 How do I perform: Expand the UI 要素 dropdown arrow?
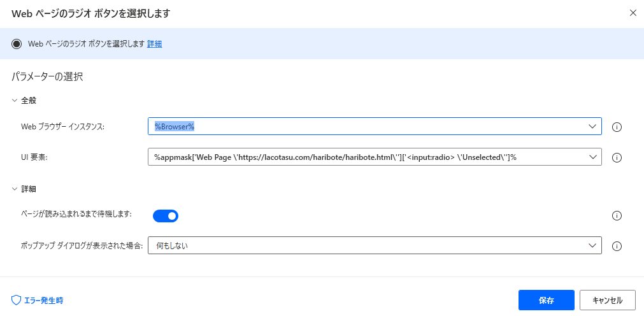(592, 157)
